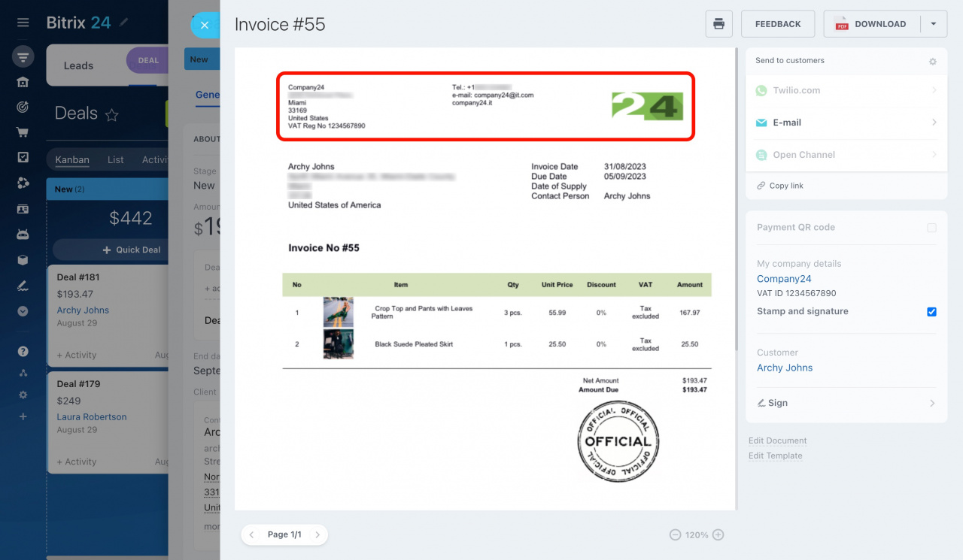Click the Edit Document link
Image resolution: width=963 pixels, height=560 pixels.
tap(777, 440)
